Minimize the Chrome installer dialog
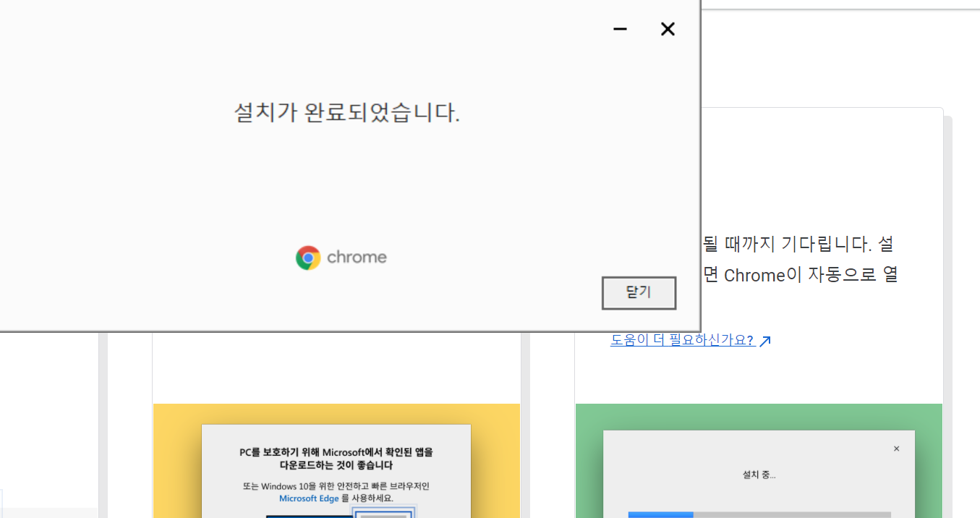The width and height of the screenshot is (980, 518). (620, 29)
